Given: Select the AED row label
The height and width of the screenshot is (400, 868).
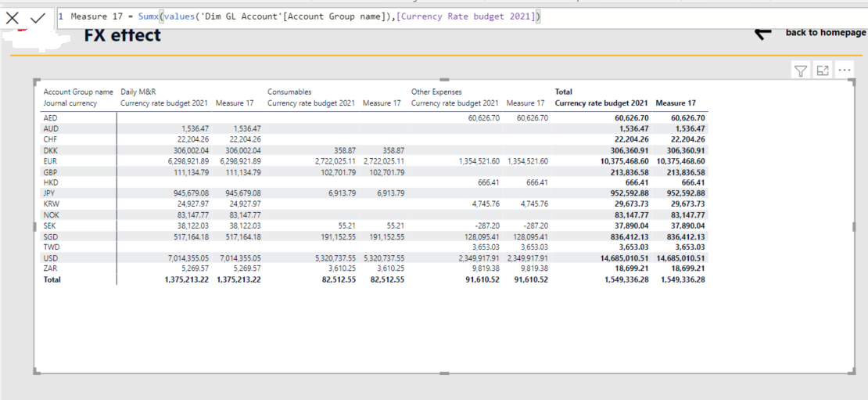Looking at the screenshot, I should 50,118.
